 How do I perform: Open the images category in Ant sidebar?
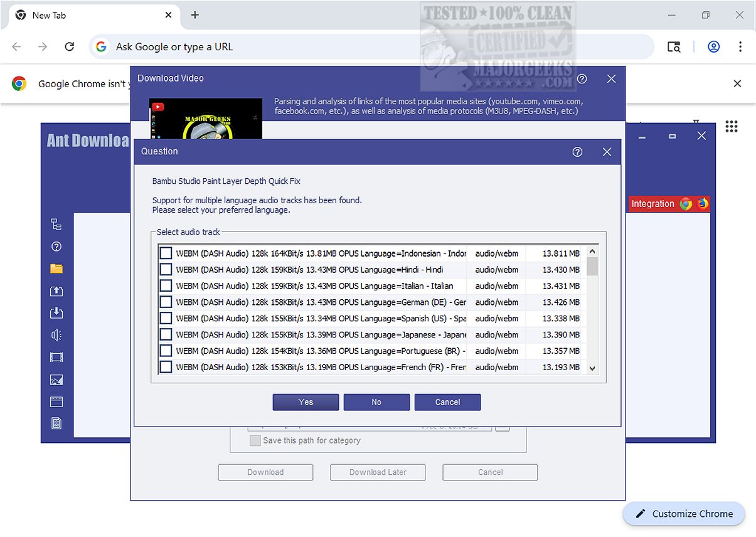(x=56, y=380)
